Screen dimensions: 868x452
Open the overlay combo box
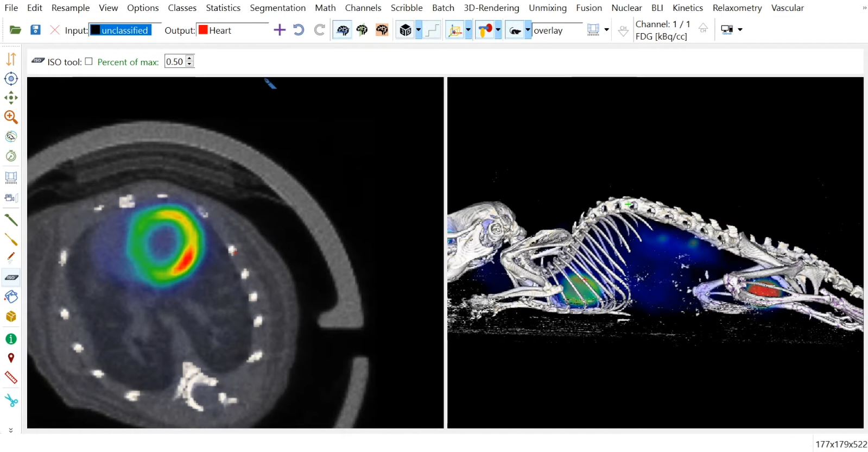[x=557, y=30]
